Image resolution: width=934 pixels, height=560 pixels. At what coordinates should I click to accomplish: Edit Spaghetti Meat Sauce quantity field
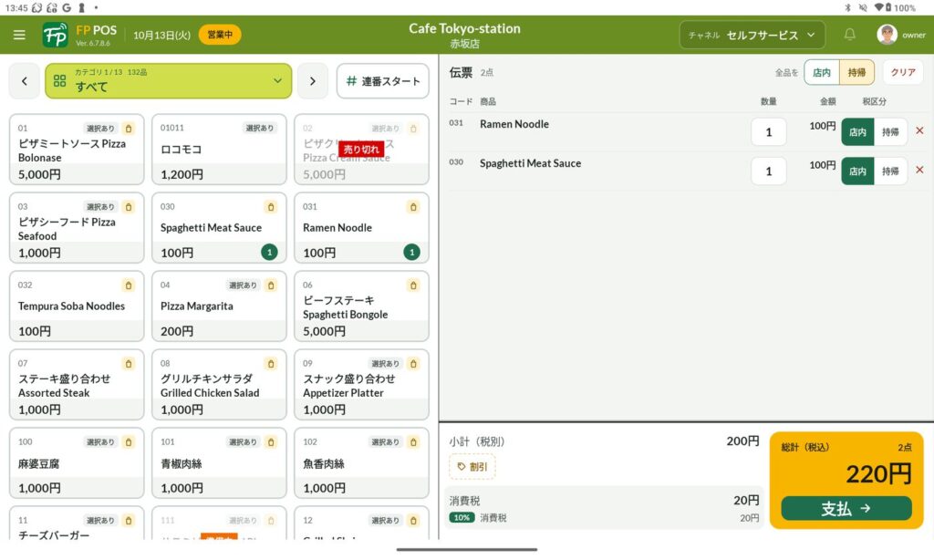tap(768, 171)
